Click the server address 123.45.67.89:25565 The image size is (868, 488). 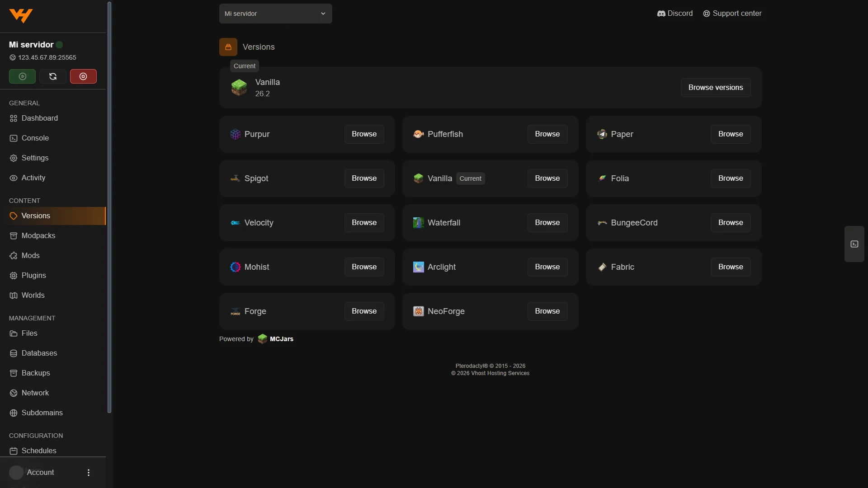point(47,57)
